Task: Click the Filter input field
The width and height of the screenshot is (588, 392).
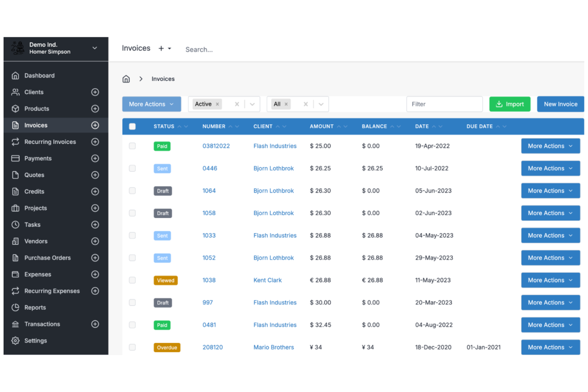Action: pyautogui.click(x=444, y=104)
